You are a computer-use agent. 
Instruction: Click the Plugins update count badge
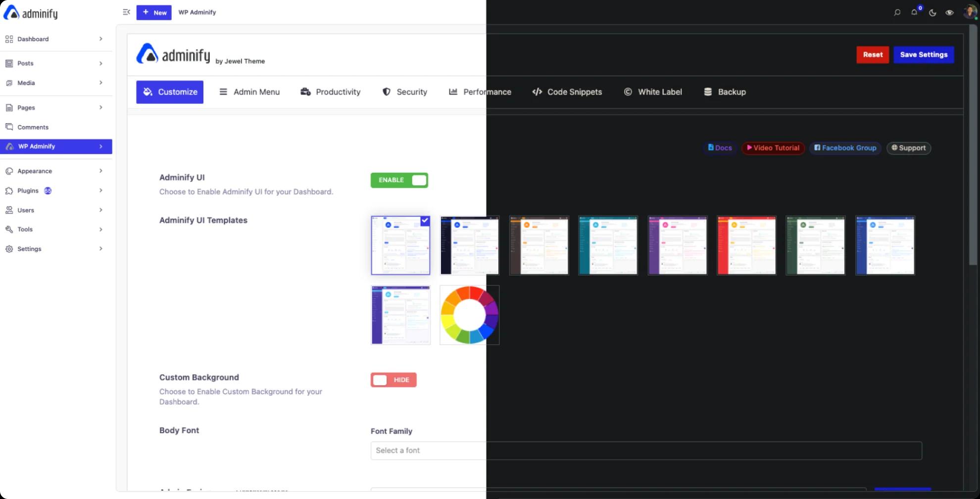(x=48, y=191)
